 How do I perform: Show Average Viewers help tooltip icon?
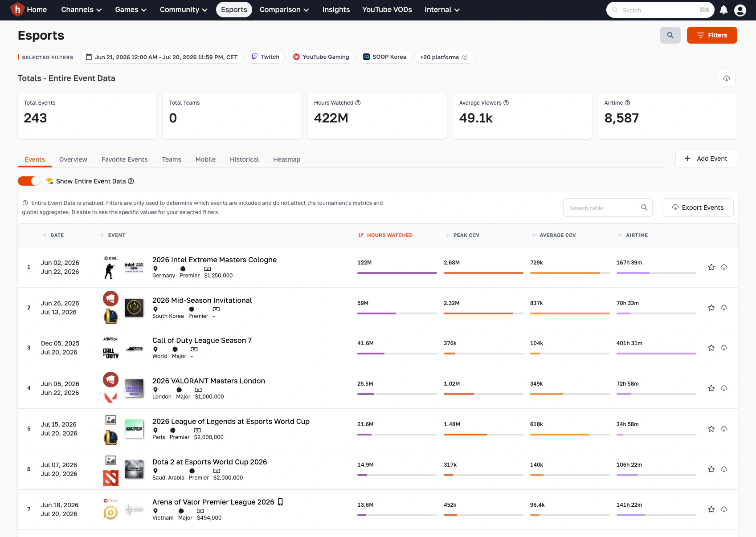tap(506, 103)
